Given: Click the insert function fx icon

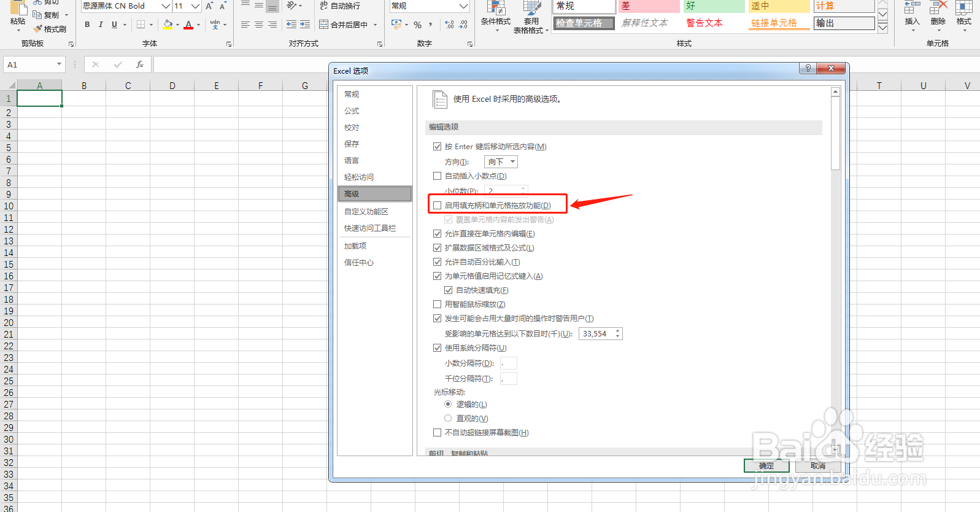Looking at the screenshot, I should pos(140,64).
